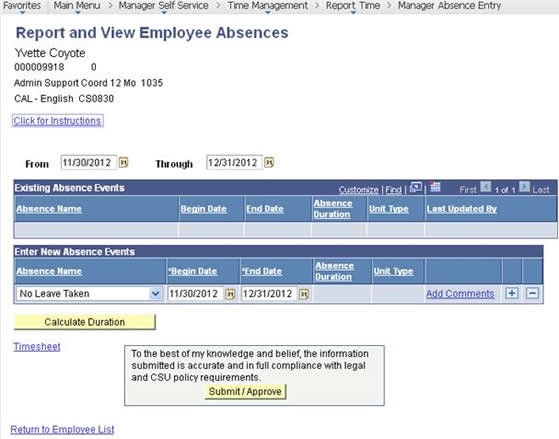The width and height of the screenshot is (559, 439).
Task: Open Report Time breadcrumb menu
Action: pos(353,6)
